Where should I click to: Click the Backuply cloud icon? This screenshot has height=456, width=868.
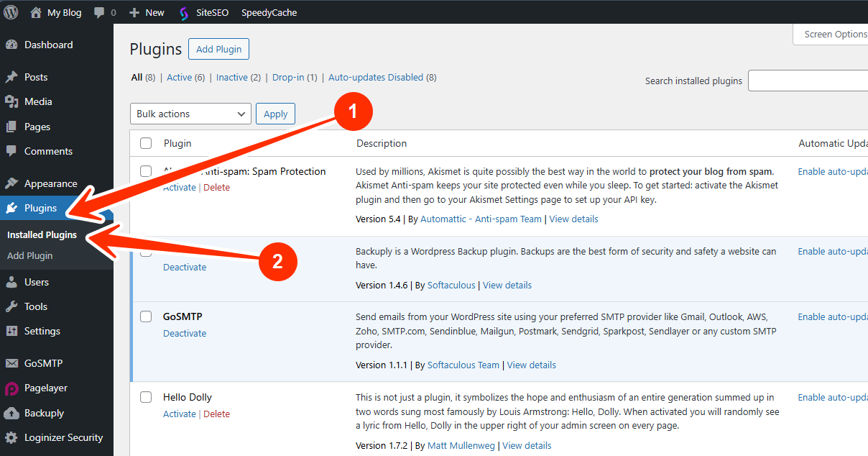point(11,413)
